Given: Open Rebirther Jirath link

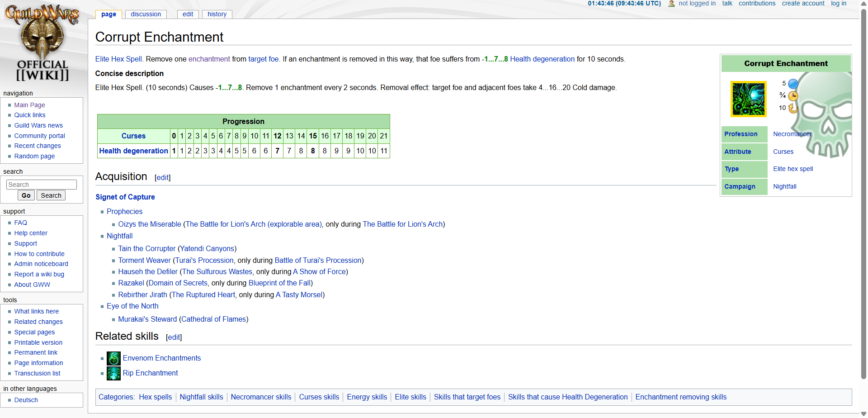Looking at the screenshot, I should point(142,294).
